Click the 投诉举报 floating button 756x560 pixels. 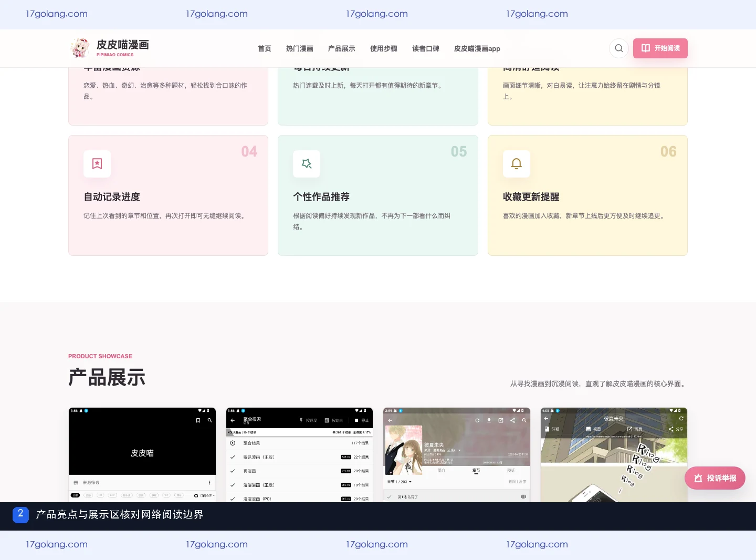(715, 478)
